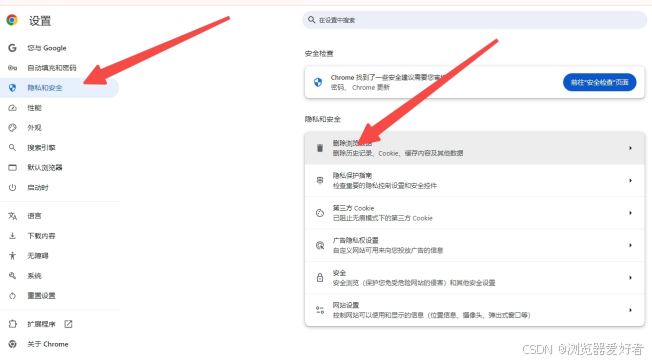The image size is (652, 363).
Task: Click the magnifier icon for 搜索引擎
Action: click(12, 148)
